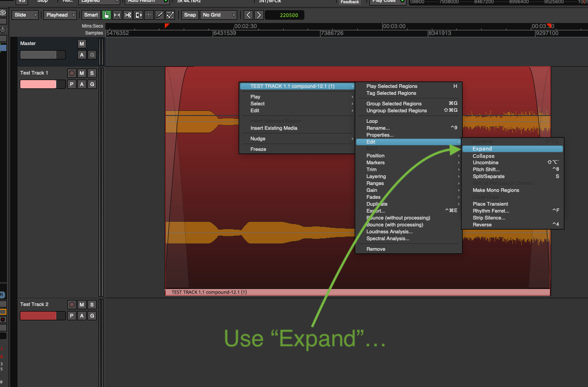Open the No Grid dropdown
Screen dimensions: 588x387
218,15
